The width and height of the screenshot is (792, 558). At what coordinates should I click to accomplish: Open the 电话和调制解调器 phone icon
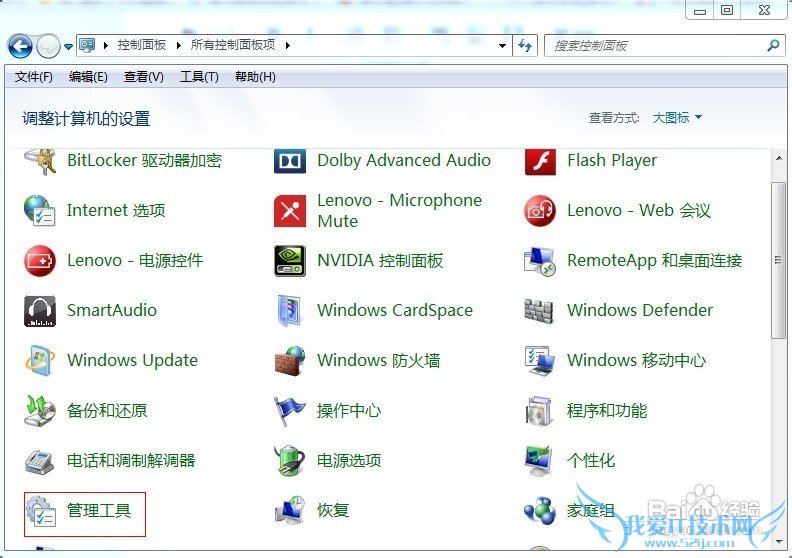tap(39, 461)
